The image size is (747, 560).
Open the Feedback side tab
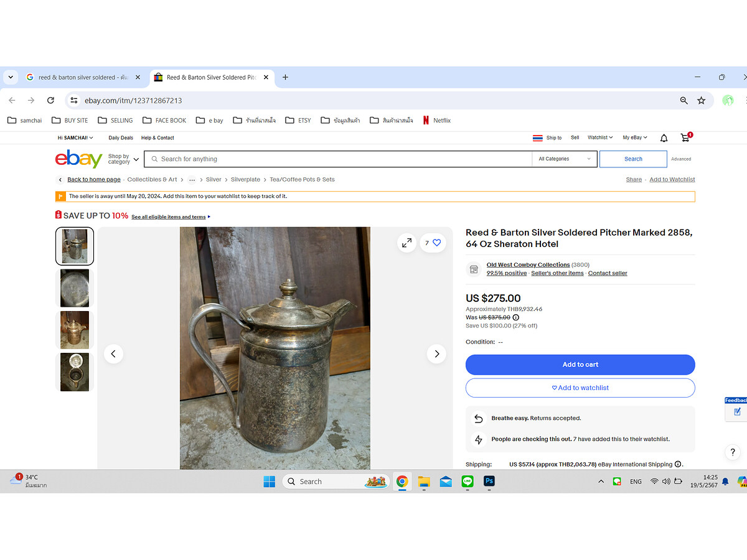pyautogui.click(x=736, y=408)
